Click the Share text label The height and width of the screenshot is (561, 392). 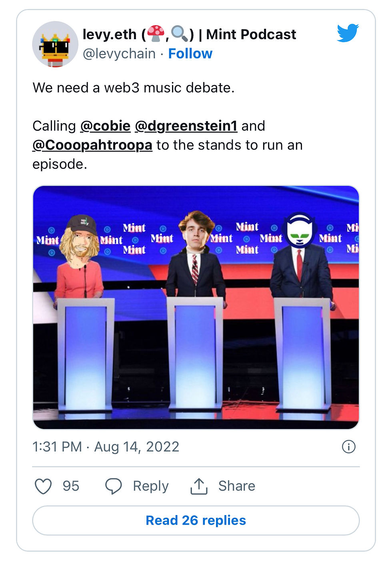coord(236,486)
